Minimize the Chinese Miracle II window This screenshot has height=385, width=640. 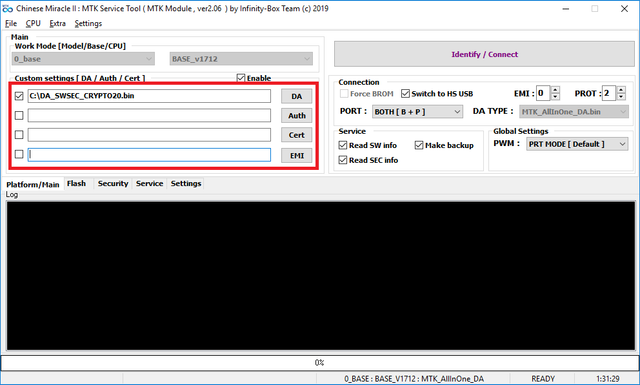[566, 9]
